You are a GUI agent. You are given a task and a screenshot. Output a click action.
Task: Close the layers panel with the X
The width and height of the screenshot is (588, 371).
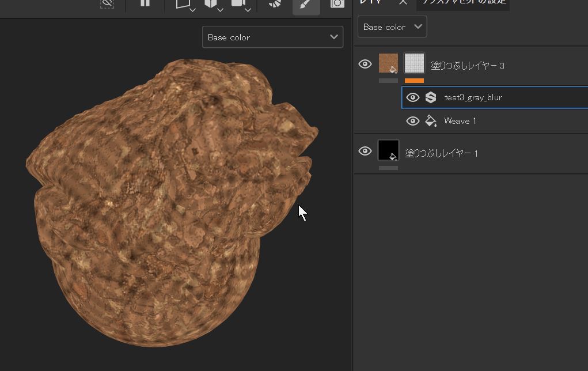(x=403, y=2)
